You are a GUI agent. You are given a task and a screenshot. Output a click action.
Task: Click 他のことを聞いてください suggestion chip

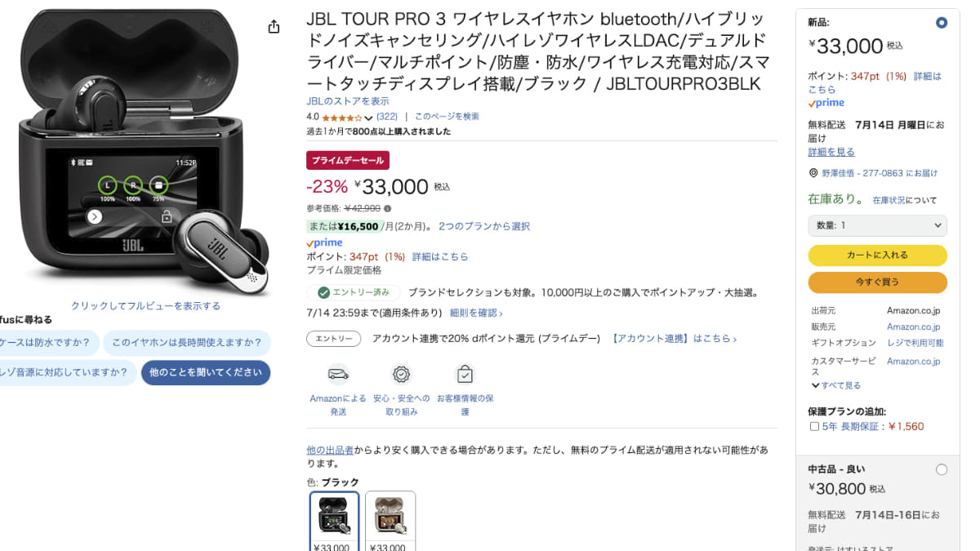point(206,372)
